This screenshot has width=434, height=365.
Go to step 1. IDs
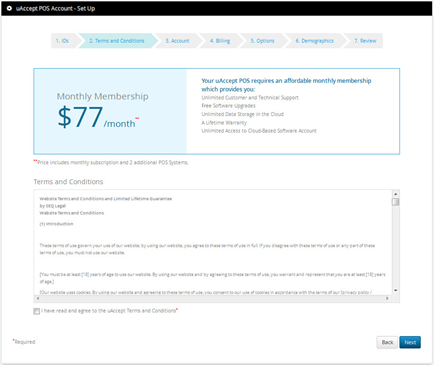pyautogui.click(x=64, y=41)
